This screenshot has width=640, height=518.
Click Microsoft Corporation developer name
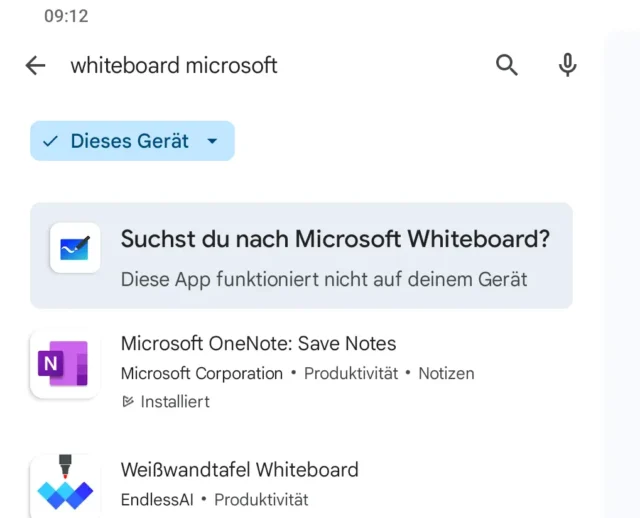coord(201,374)
